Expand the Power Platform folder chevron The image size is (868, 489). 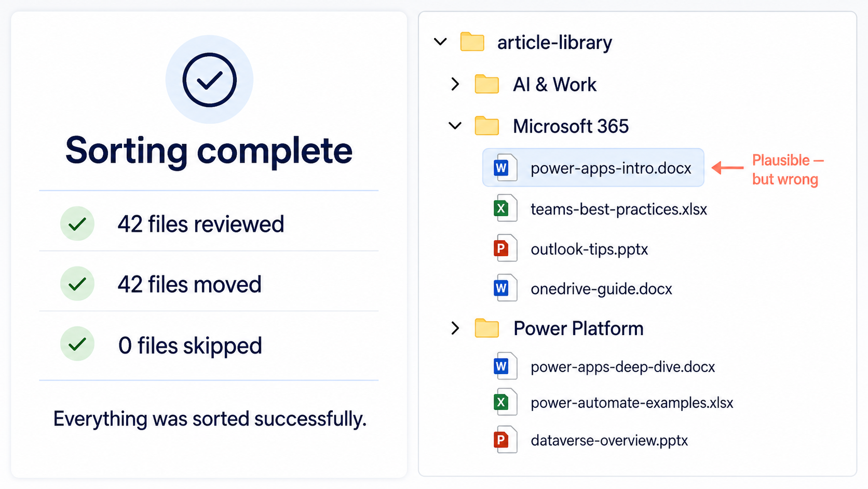click(455, 328)
